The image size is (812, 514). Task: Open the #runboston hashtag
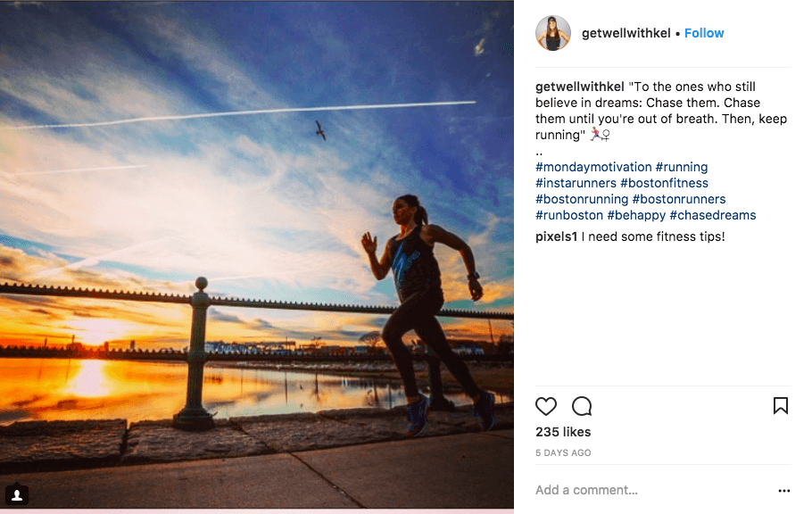point(569,215)
